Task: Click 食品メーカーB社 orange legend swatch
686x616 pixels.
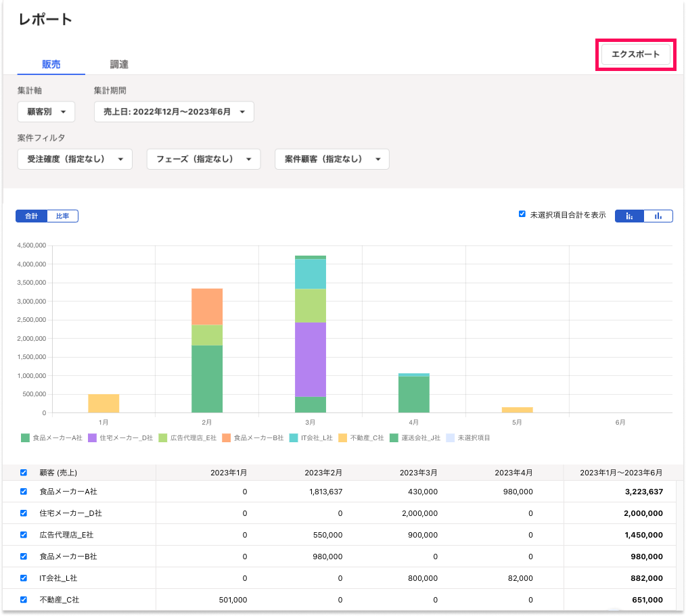Action: point(226,437)
